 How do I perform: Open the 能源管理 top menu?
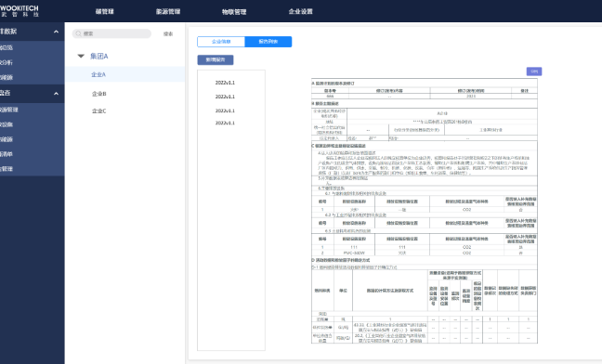tap(168, 11)
